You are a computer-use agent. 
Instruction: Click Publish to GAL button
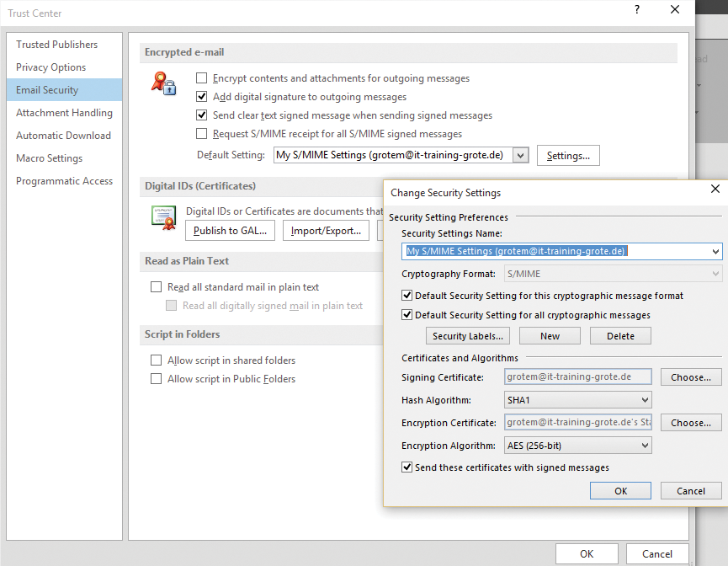pyautogui.click(x=230, y=230)
